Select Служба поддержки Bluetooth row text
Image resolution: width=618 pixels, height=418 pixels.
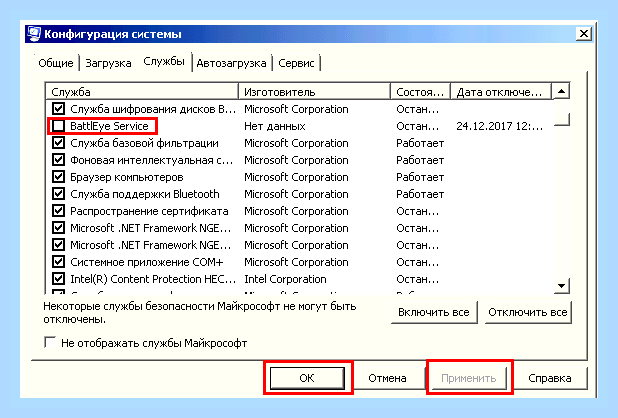click(145, 194)
